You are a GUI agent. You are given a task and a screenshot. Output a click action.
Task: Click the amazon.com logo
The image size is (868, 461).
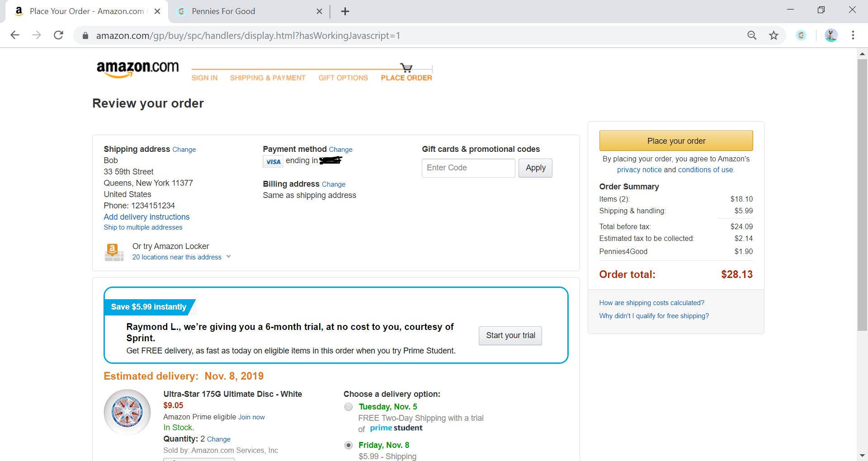click(x=137, y=69)
